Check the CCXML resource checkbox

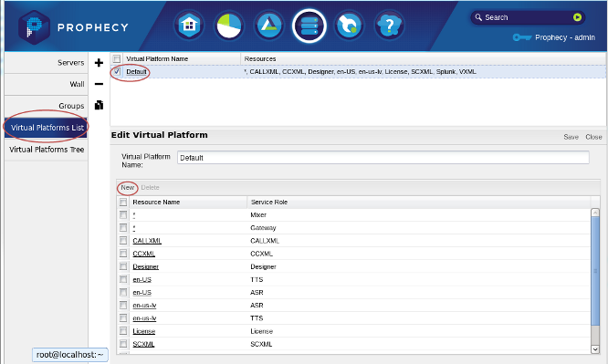point(123,254)
